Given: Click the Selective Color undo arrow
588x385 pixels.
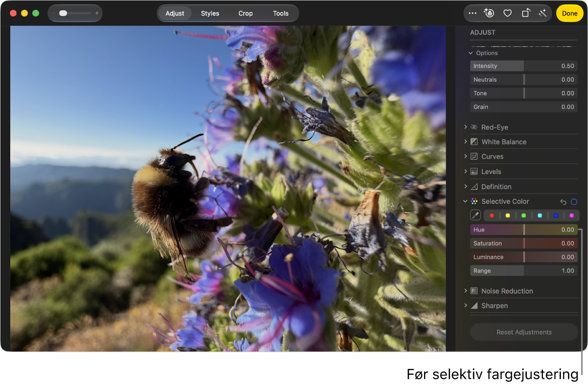Looking at the screenshot, I should click(x=563, y=202).
